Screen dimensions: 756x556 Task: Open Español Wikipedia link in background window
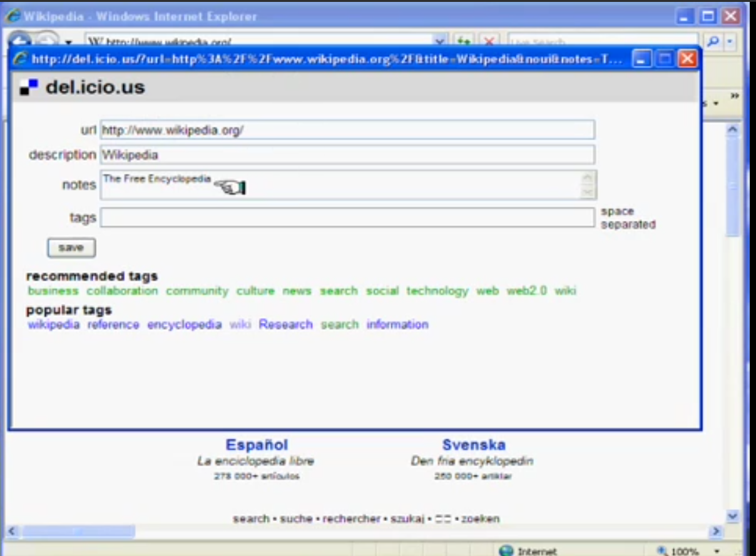point(257,445)
